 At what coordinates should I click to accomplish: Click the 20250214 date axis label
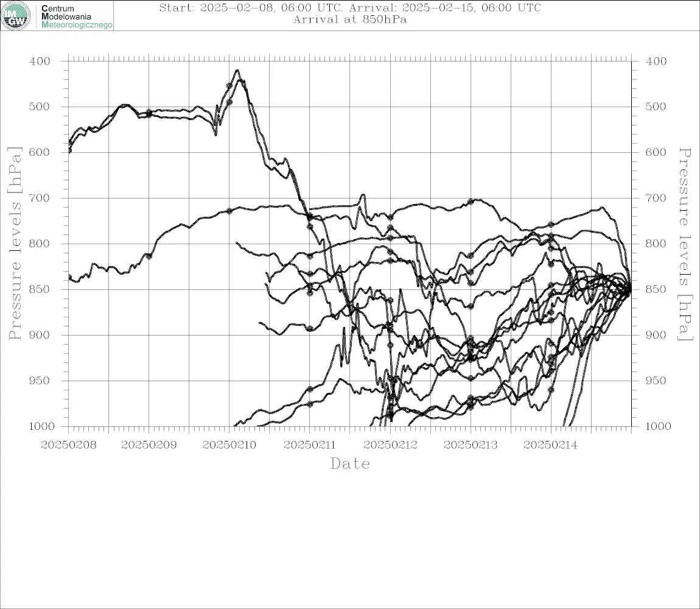[550, 445]
